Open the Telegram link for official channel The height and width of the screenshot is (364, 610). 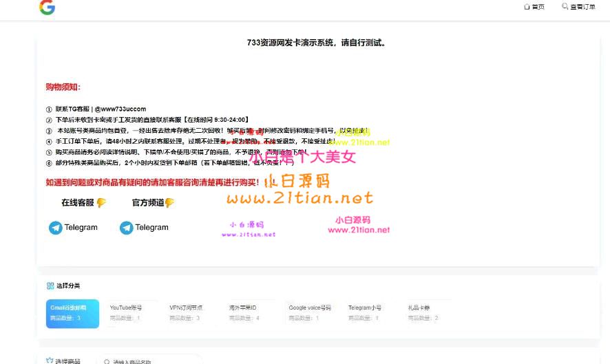pos(151,228)
